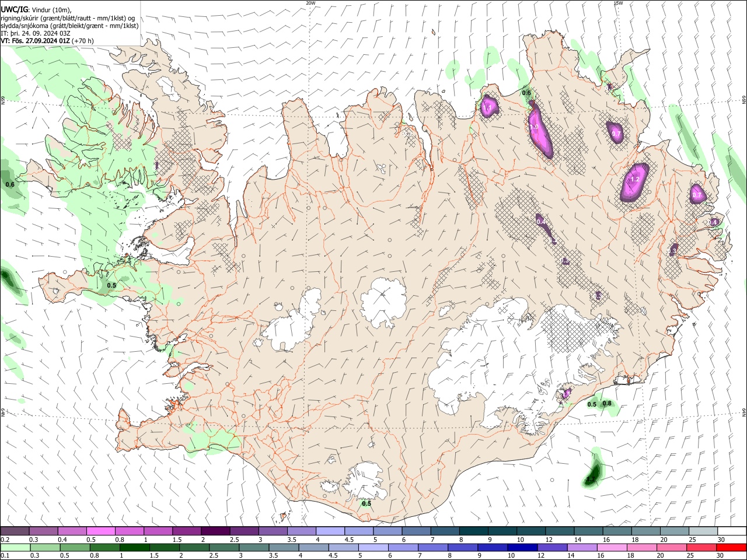The width and height of the screenshot is (747, 560).
Task: Select the pale grey 25 mm snow swatch
Action: click(703, 531)
